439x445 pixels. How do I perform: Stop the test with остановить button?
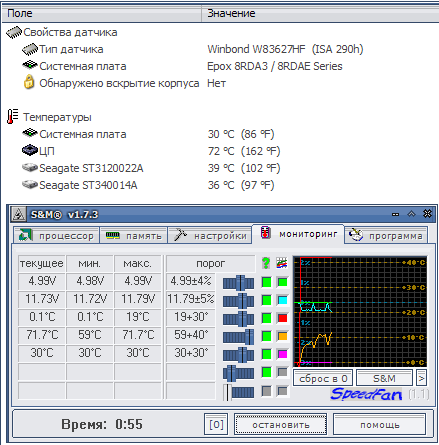tap(281, 424)
